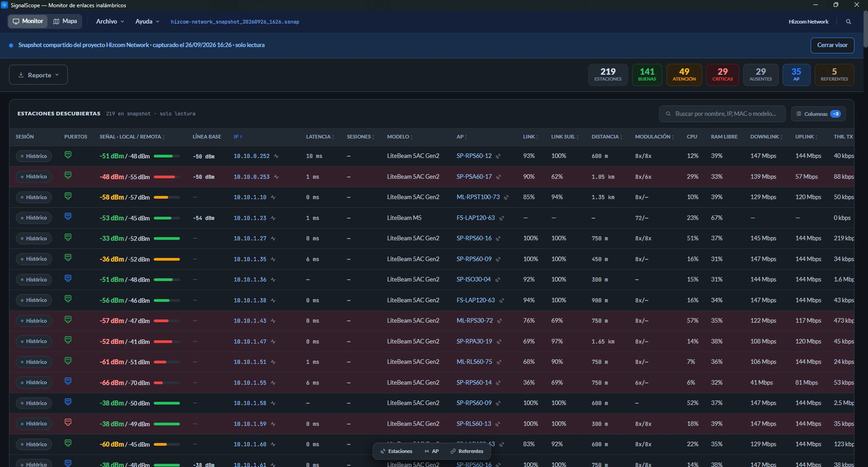
Task: Click the signal strength bar for row 10.10.1.27
Action: [167, 238]
